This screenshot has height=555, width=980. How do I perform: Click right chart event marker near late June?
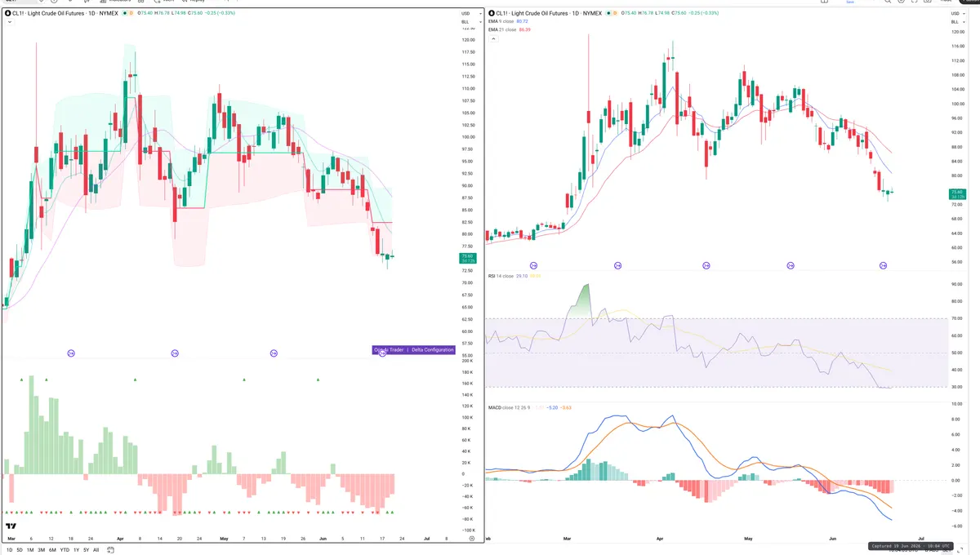pos(883,266)
